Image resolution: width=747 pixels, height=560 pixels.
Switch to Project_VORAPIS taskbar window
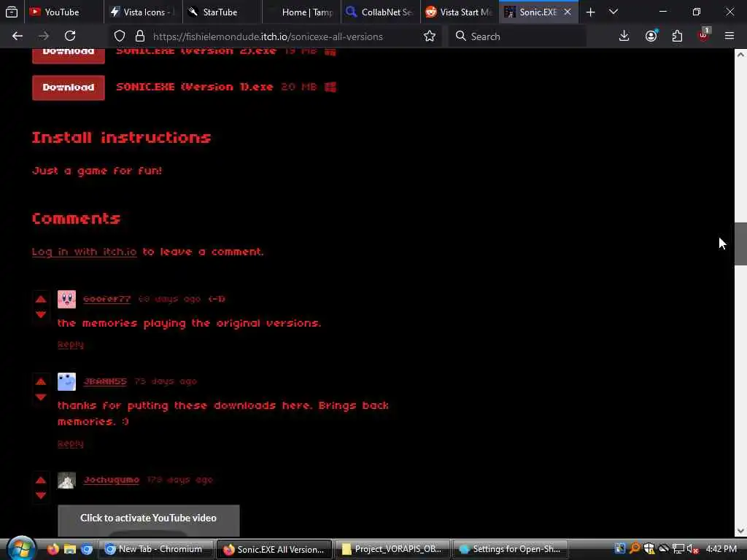[392, 549]
